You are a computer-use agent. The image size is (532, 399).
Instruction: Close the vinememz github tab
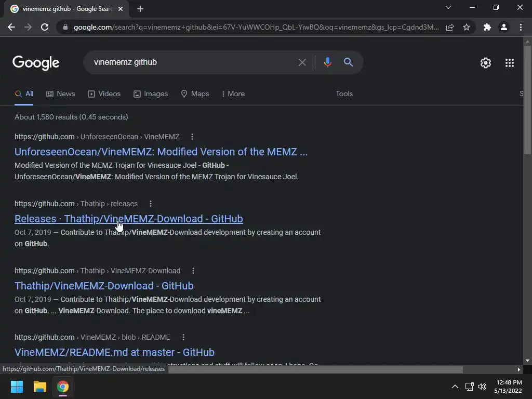click(121, 9)
